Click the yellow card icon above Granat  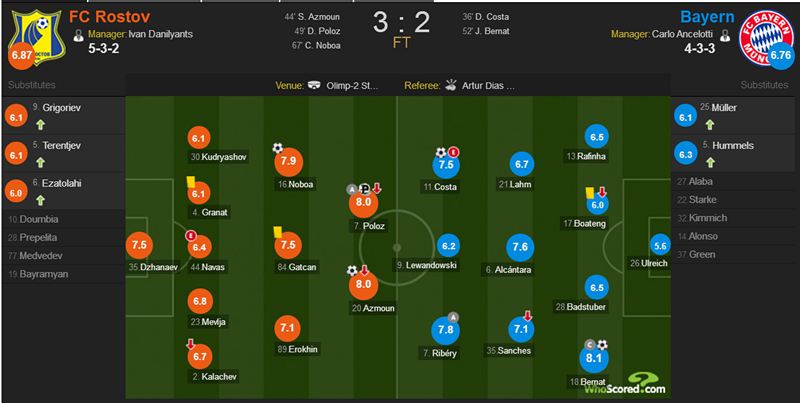pyautogui.click(x=191, y=181)
